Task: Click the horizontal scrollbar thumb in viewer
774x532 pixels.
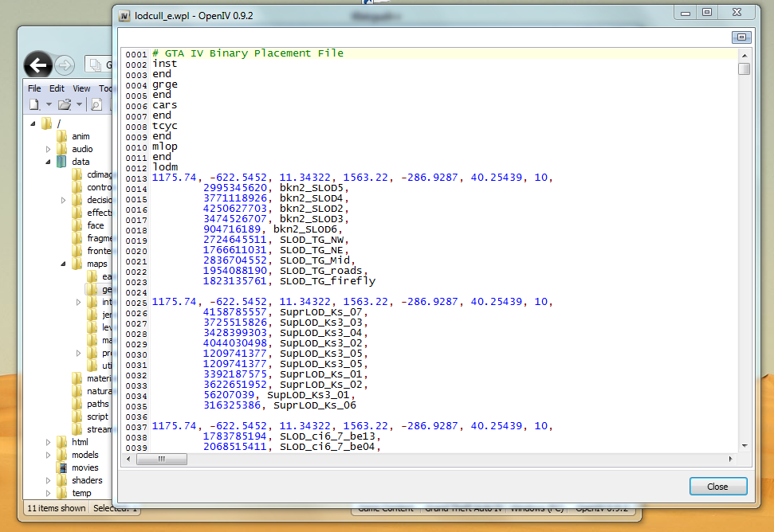Action: (x=160, y=460)
